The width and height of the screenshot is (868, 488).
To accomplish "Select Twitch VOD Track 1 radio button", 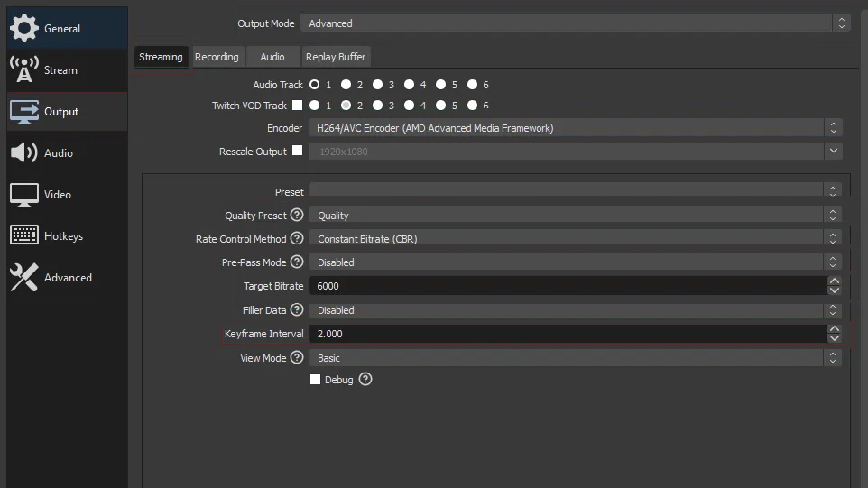I will (x=314, y=106).
